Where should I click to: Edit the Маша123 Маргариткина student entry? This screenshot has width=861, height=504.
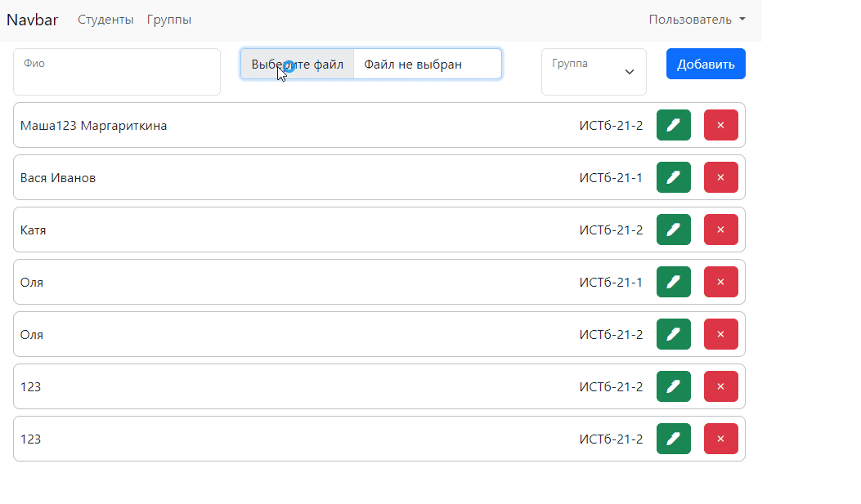pyautogui.click(x=673, y=125)
